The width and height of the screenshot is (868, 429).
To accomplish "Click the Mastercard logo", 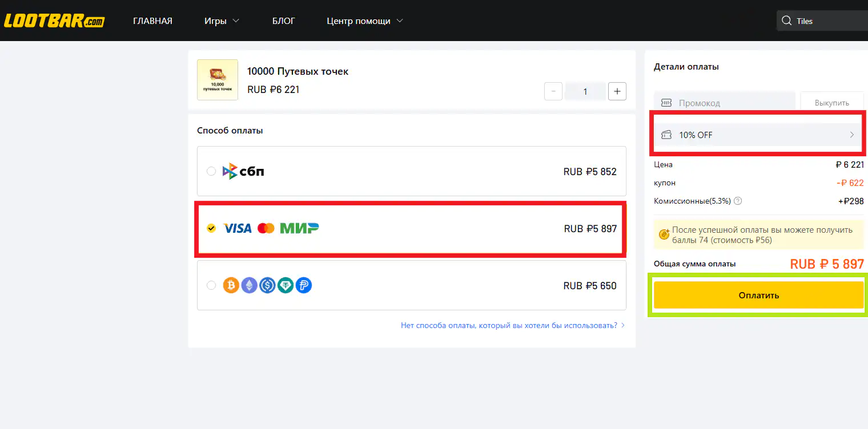I will 266,228.
